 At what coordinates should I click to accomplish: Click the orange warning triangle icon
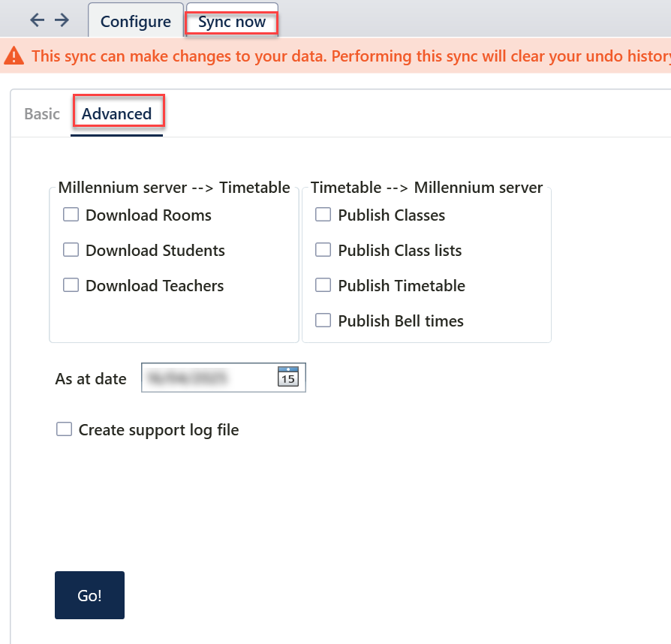click(14, 56)
